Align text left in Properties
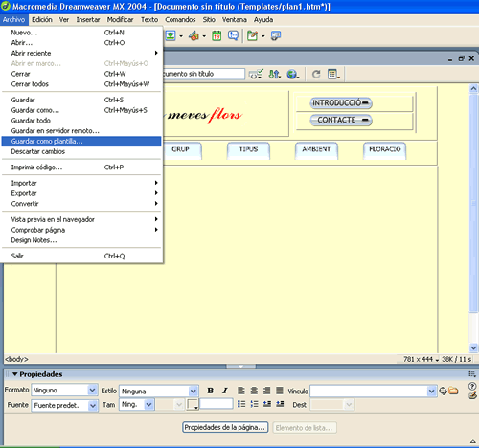The width and height of the screenshot is (479, 448). point(241,391)
